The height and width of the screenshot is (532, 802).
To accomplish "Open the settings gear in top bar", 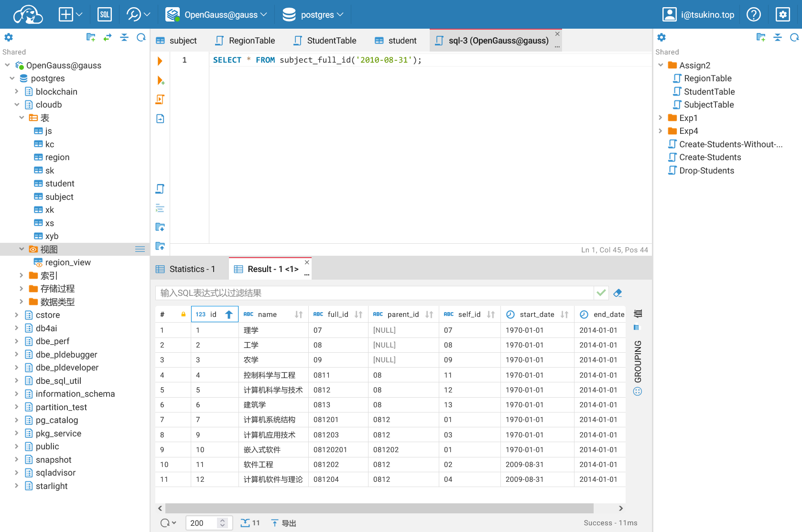I will click(782, 15).
